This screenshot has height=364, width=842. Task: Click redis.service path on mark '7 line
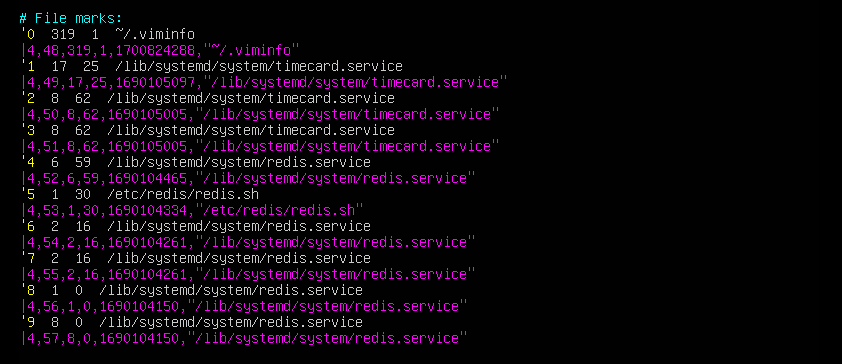click(x=238, y=259)
